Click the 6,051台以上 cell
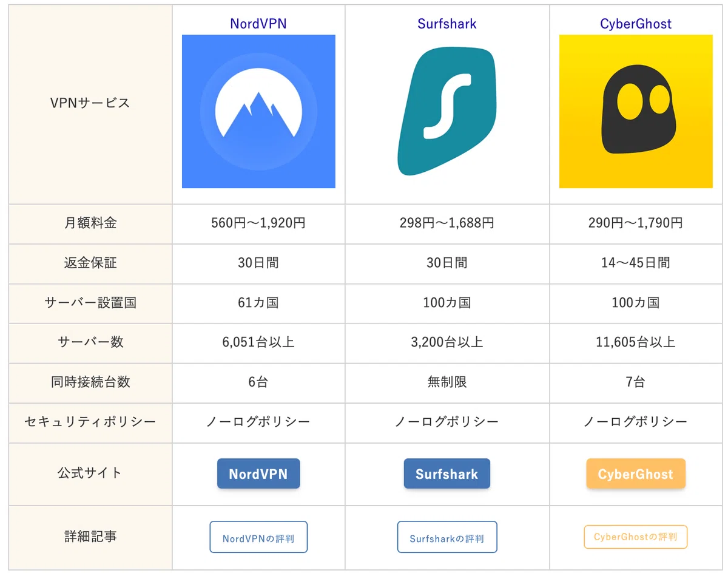This screenshot has width=728, height=573. click(x=258, y=343)
